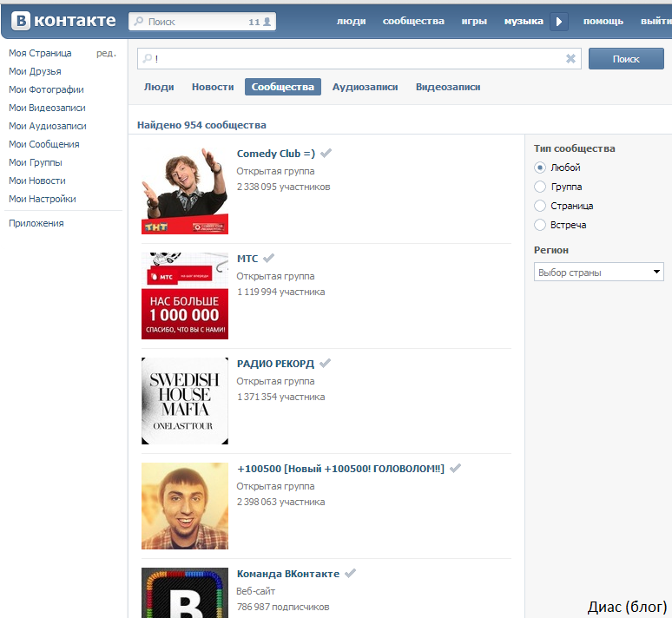Open the +100500 group title link
Viewport: 672px width, 618px height.
[340, 469]
